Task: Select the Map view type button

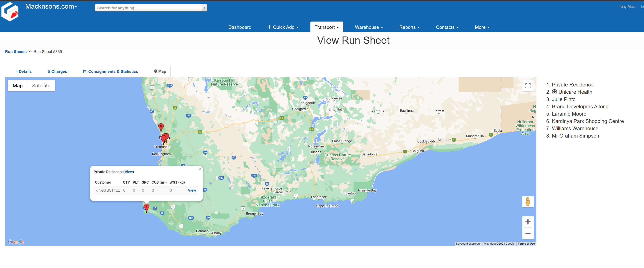Action: [x=17, y=86]
